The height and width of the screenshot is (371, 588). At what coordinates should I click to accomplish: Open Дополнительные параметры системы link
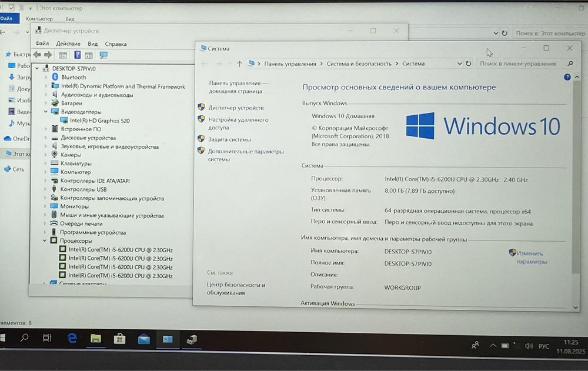246,155
